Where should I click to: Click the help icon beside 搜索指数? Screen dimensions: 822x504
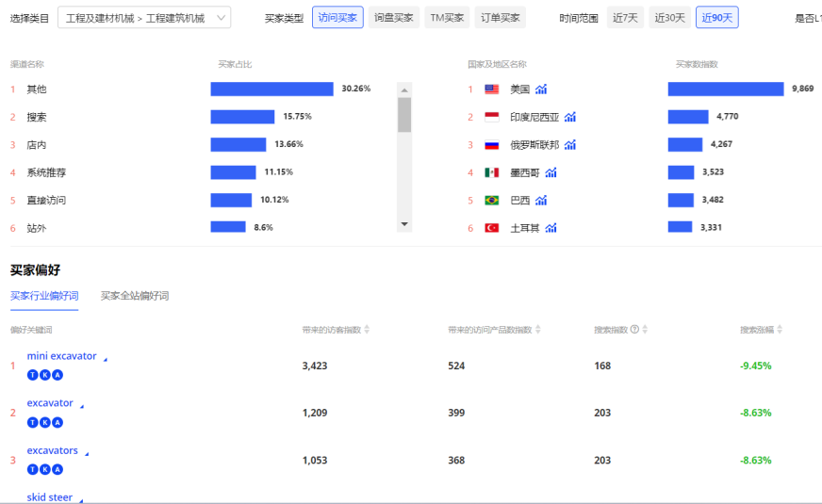pos(634,330)
